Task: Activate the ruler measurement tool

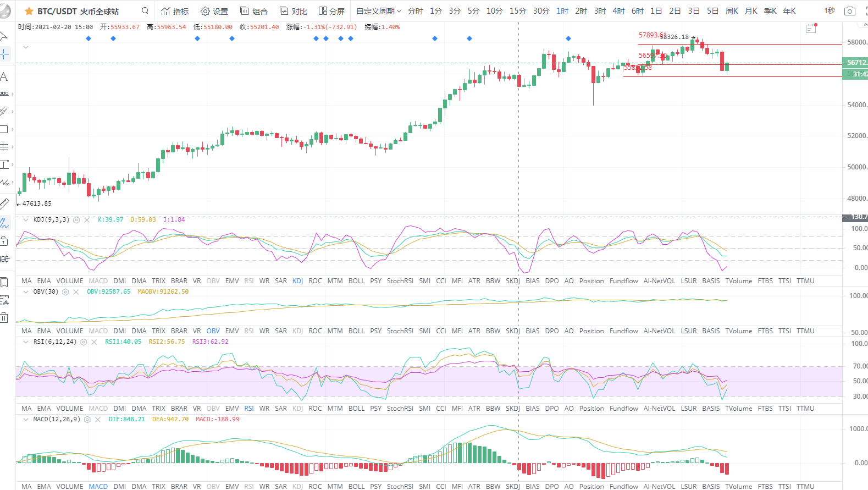Action: 4,203
